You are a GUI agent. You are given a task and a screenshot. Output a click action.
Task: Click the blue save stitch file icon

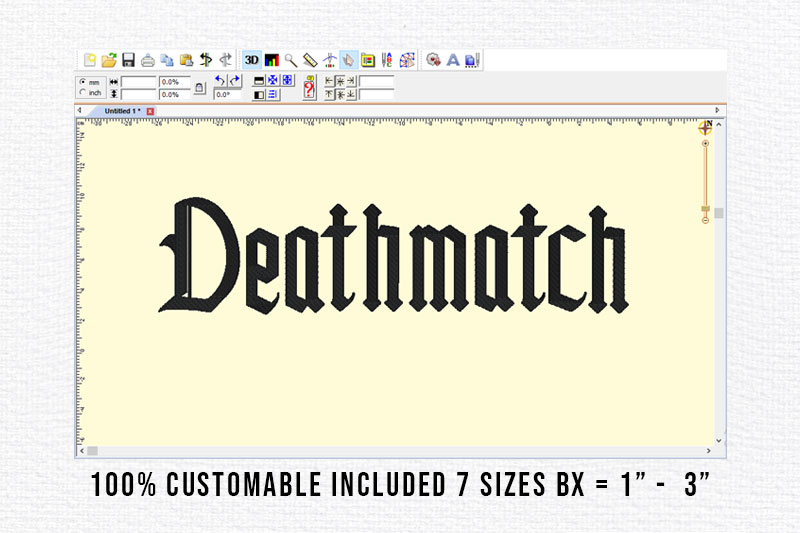point(472,60)
